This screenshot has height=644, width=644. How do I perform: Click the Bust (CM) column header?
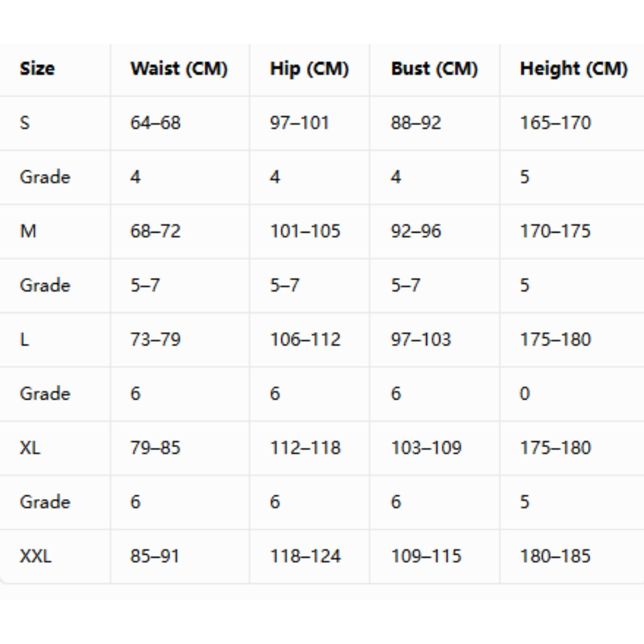(434, 69)
